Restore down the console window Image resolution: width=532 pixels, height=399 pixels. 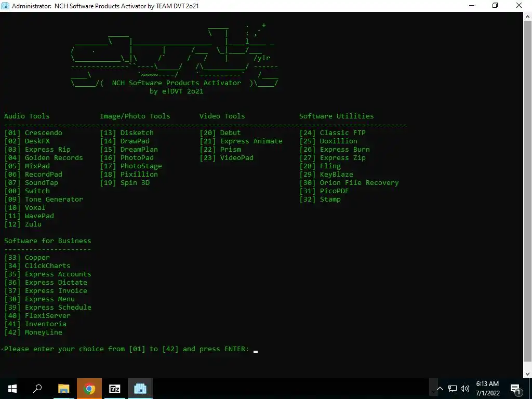495,6
